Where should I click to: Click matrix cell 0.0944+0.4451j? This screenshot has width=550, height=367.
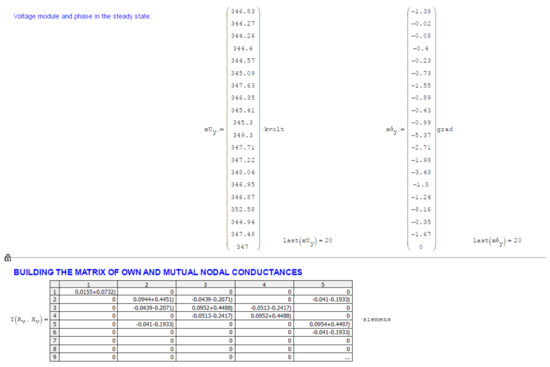click(147, 300)
